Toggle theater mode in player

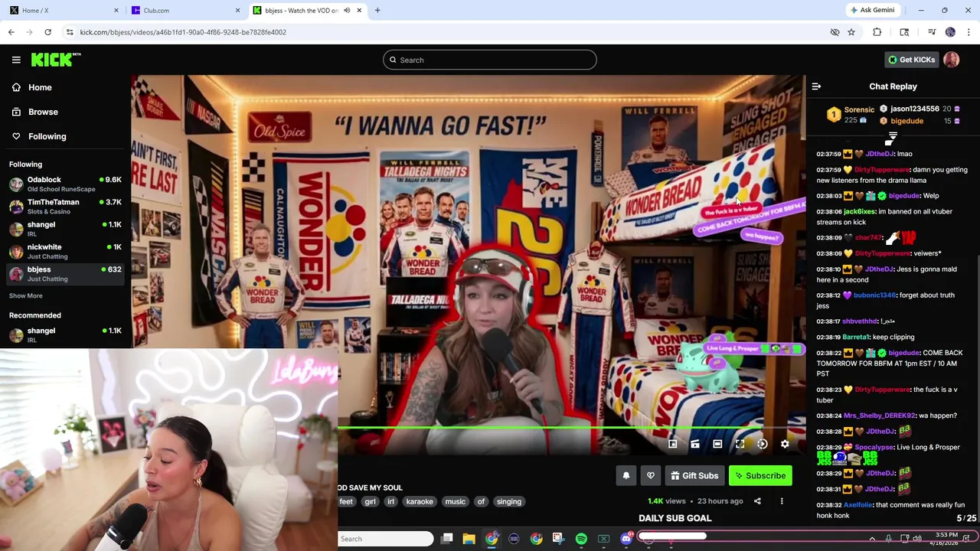pos(717,444)
